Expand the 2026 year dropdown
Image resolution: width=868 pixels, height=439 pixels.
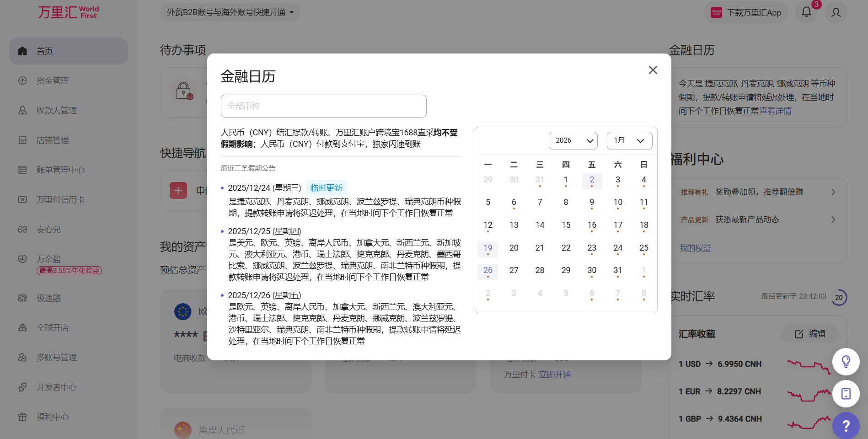click(x=573, y=141)
